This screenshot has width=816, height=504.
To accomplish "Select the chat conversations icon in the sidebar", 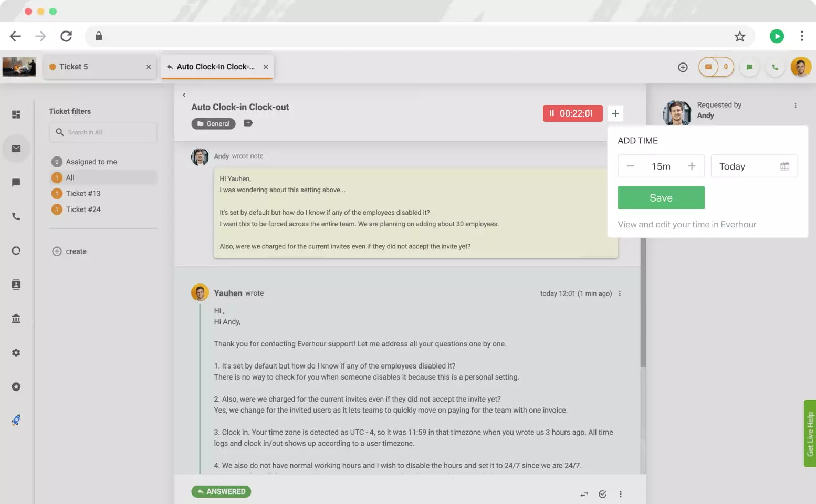I will [16, 182].
